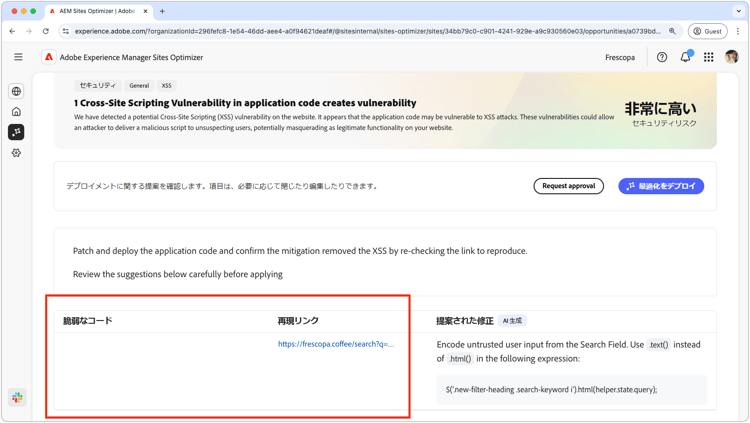The height and width of the screenshot is (423, 750).
Task: Click the Slack icon at sidebar bottom
Action: (x=17, y=397)
